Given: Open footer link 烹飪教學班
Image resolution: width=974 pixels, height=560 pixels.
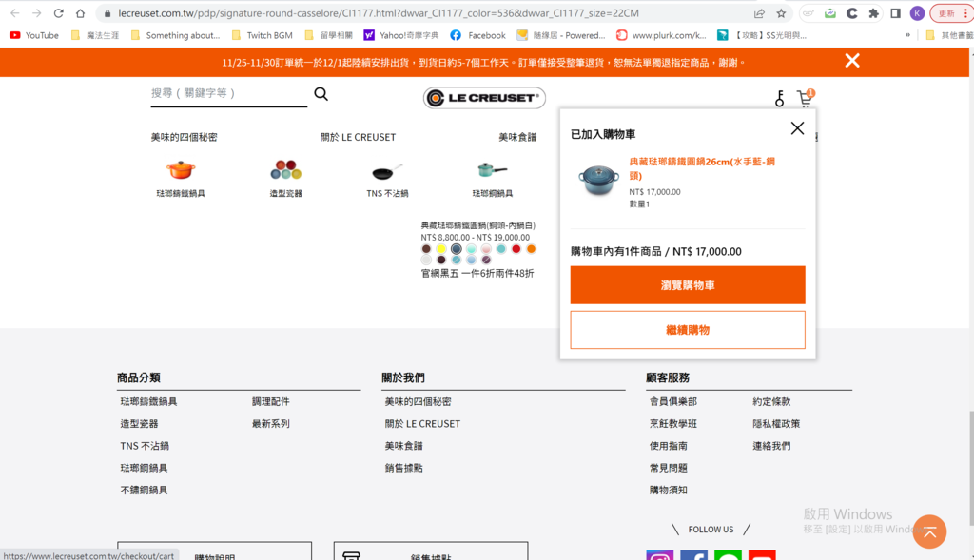Looking at the screenshot, I should point(673,423).
